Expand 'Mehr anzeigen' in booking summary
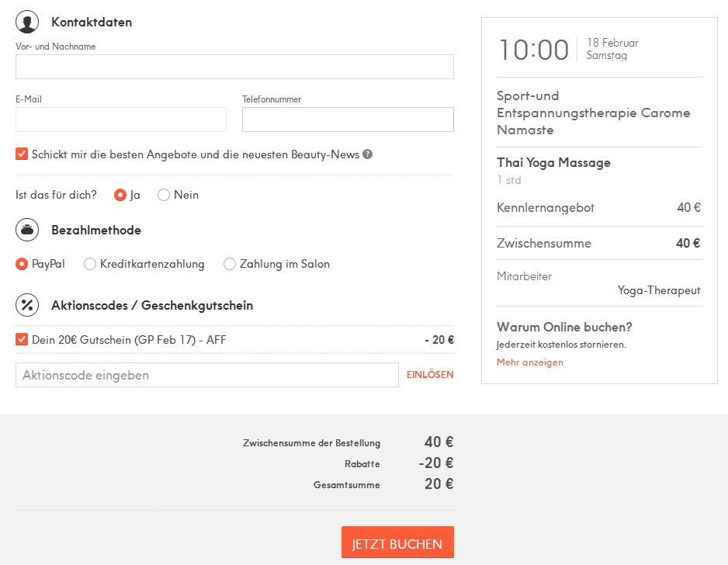 click(x=530, y=362)
